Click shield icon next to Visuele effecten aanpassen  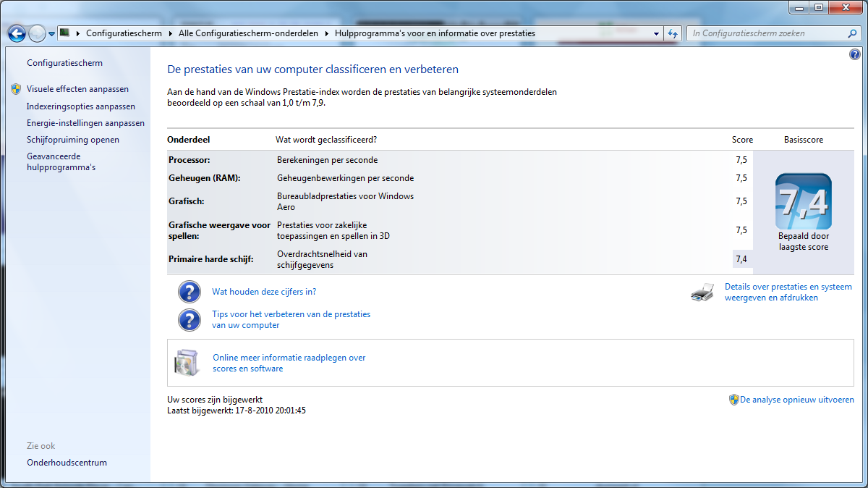(17, 89)
